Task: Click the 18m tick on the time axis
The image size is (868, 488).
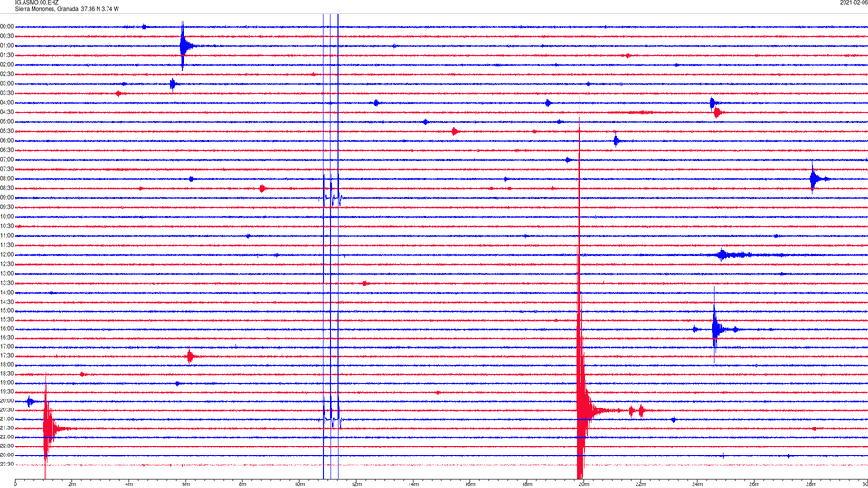Action: pos(526,484)
